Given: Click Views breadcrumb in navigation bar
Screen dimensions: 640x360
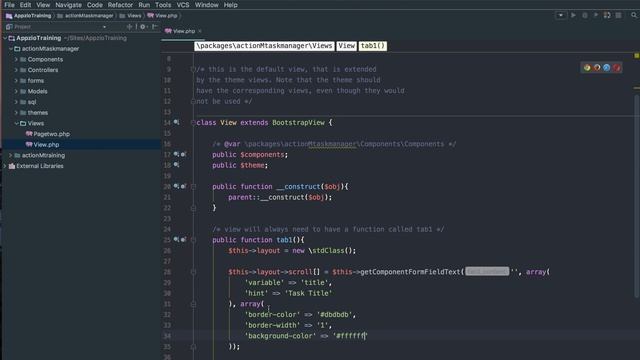Looking at the screenshot, I should tap(130, 16).
